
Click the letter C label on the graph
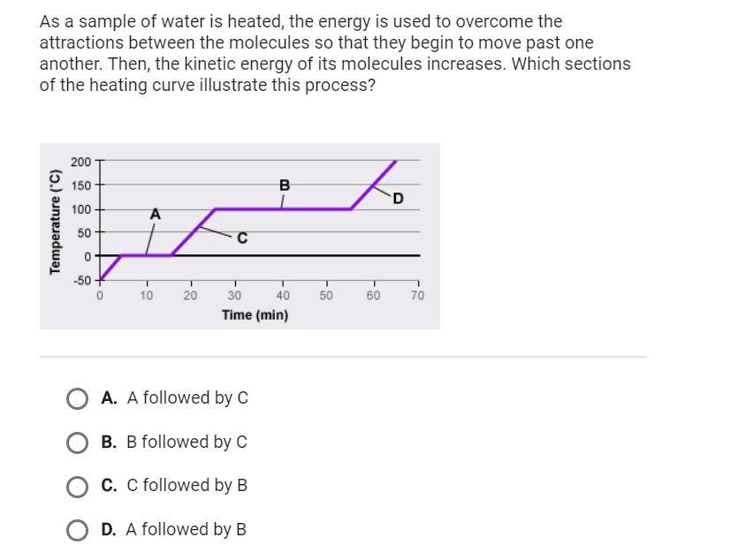coord(242,238)
